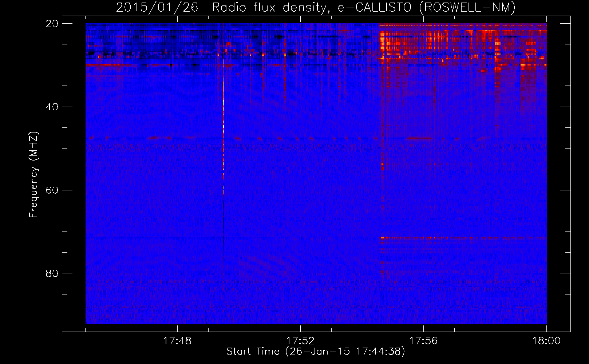Click the 80 frequency tick label
This screenshot has width=589, height=364.
52,273
